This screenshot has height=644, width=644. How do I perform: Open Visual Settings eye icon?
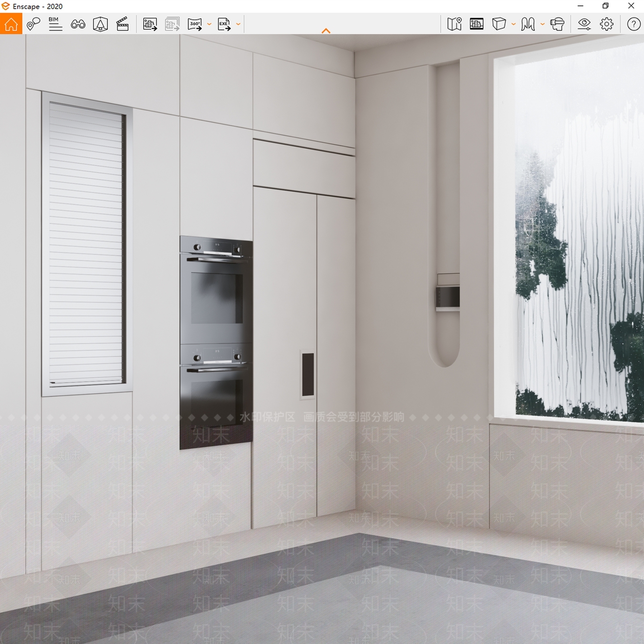pos(584,24)
